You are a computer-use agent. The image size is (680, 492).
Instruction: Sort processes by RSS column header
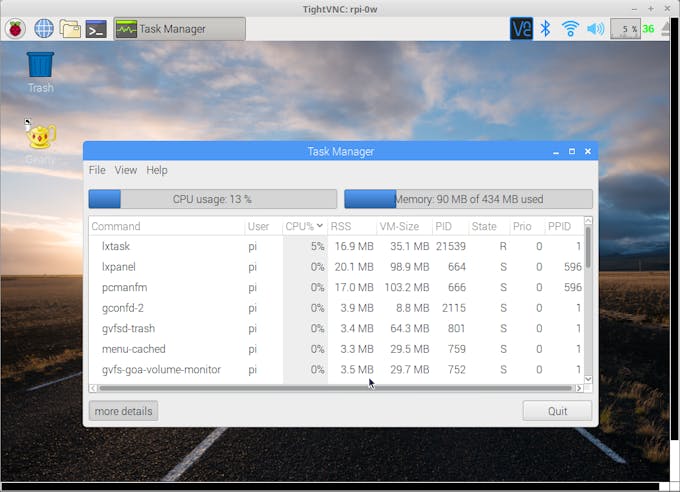352,226
